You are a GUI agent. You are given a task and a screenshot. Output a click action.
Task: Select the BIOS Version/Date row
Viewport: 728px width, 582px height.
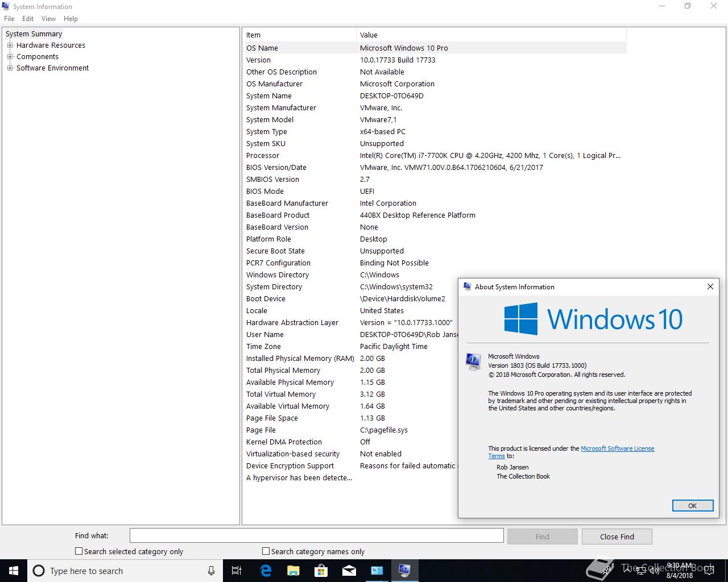tap(436, 167)
